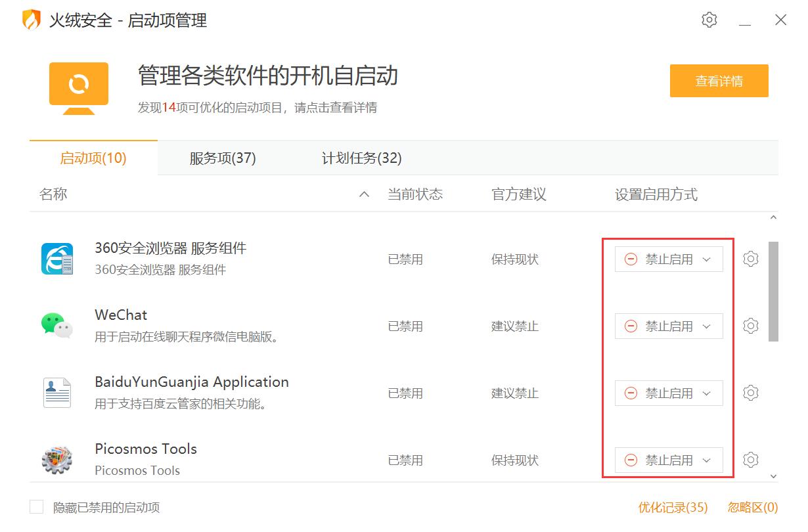Screen dimensions: 808x532
Task: Toggle the 名称 column sort arrow
Action: (363, 194)
